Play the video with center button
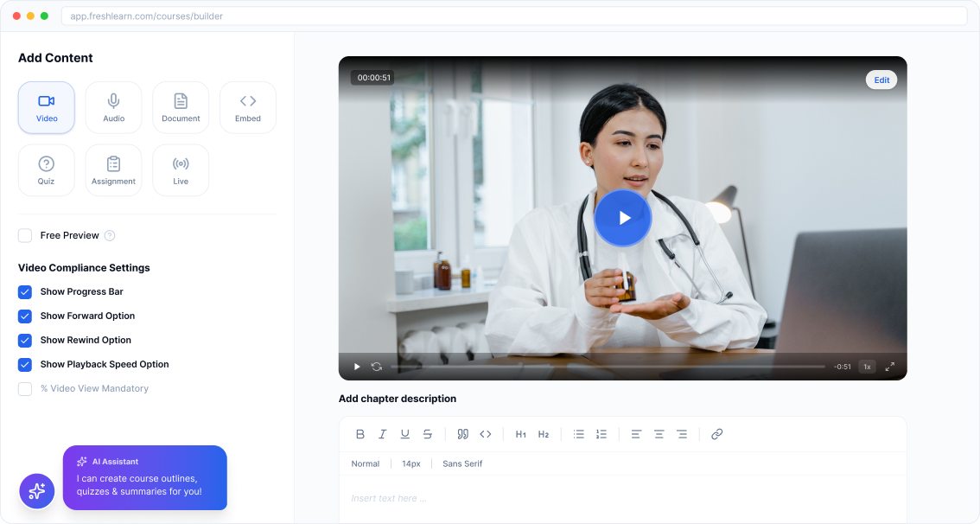 [x=623, y=218]
